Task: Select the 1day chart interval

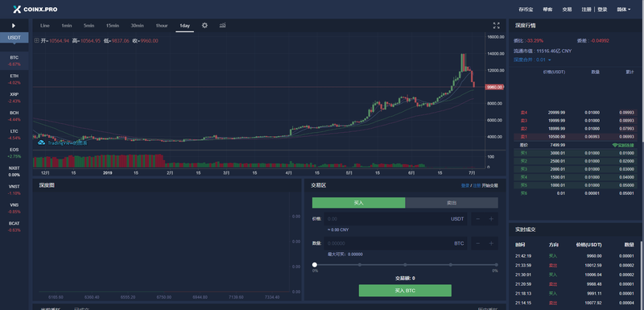Action: click(x=185, y=26)
